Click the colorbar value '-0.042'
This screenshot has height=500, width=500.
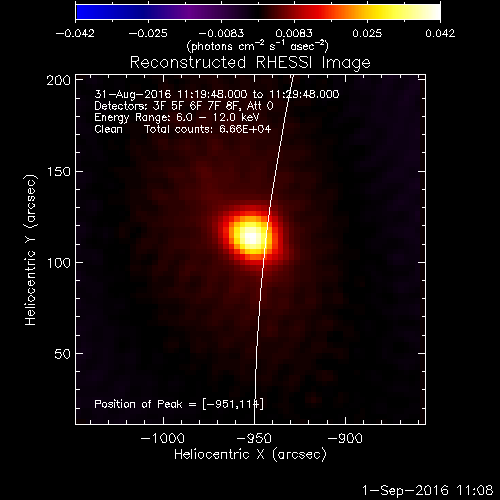[x=75, y=33]
